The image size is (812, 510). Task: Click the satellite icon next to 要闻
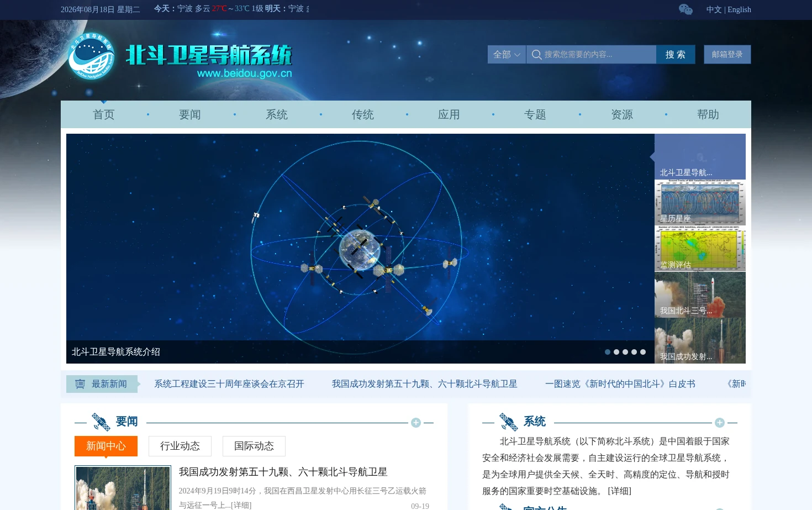(101, 422)
